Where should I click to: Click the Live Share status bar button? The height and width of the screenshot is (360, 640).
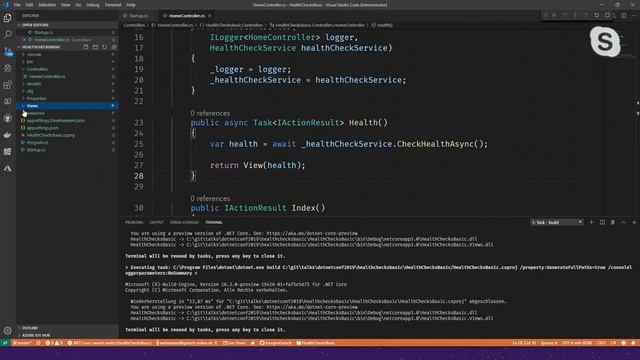(x=234, y=343)
